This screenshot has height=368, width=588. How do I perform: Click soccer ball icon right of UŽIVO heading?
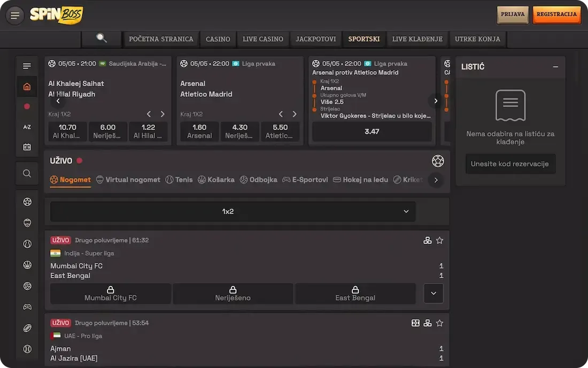[x=438, y=161]
